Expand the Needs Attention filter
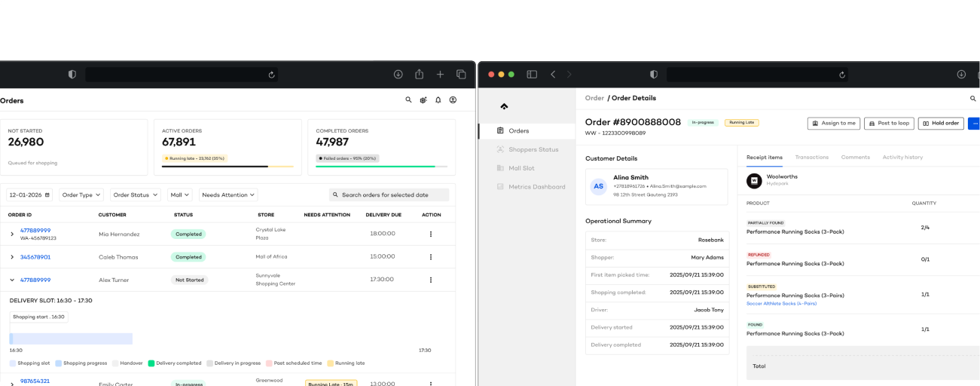The image size is (980, 386). (228, 195)
